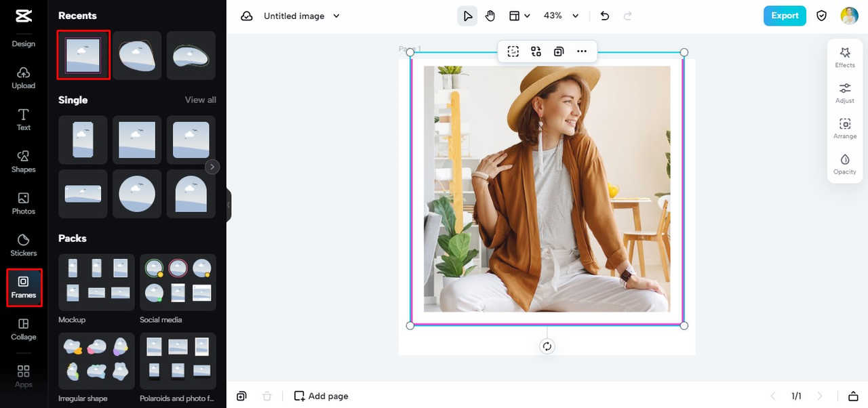Click the duplicate icon in floating toolbar
The width and height of the screenshot is (868, 408).
[x=559, y=52]
